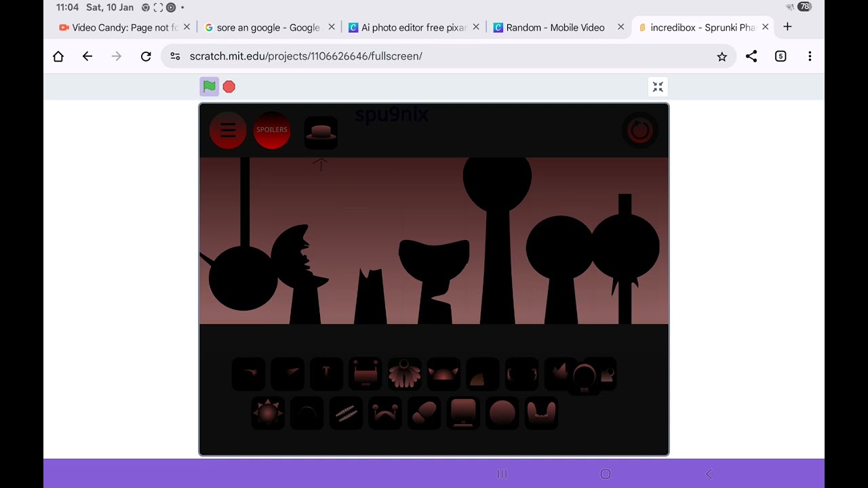Tap Android home navigation button
The image size is (868, 488).
pos(606,474)
